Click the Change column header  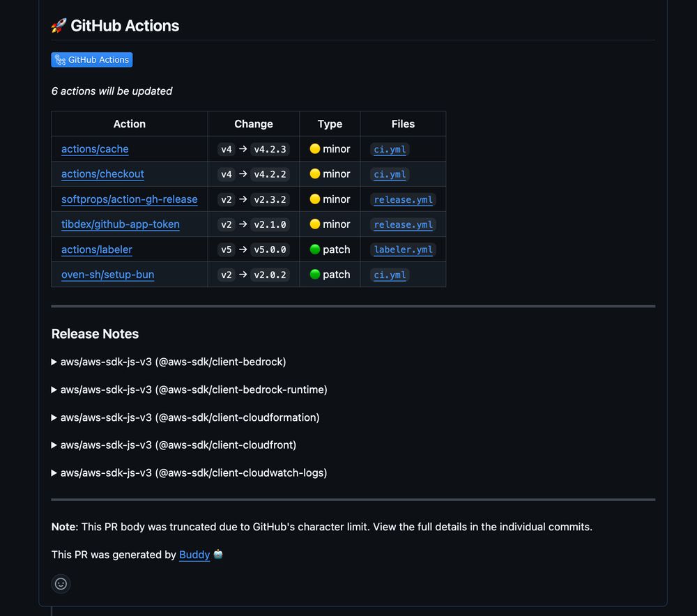click(x=254, y=124)
